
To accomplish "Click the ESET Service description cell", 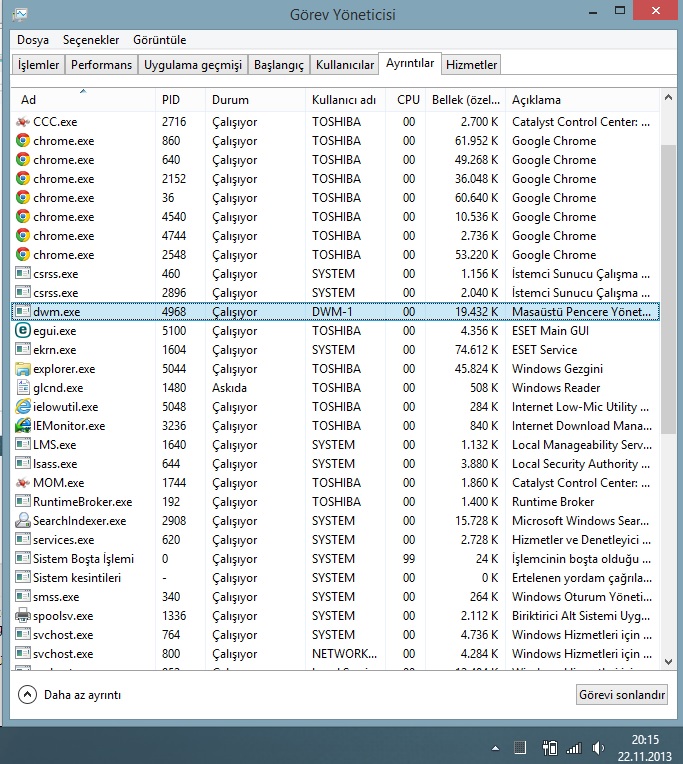I will tap(545, 350).
